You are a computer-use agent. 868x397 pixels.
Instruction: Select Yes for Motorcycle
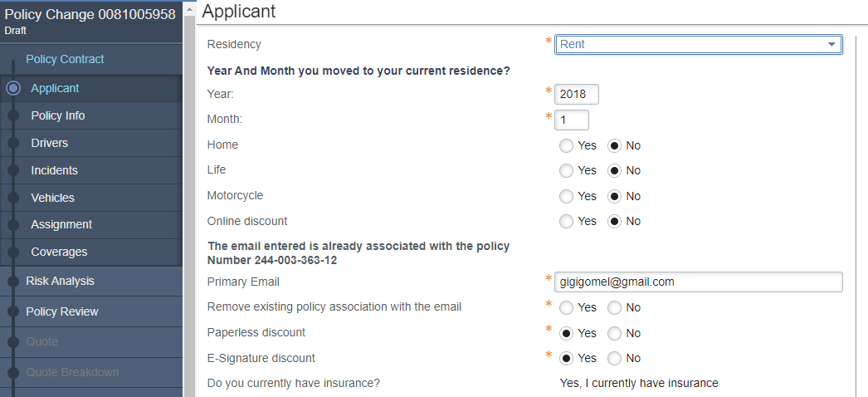pos(566,197)
